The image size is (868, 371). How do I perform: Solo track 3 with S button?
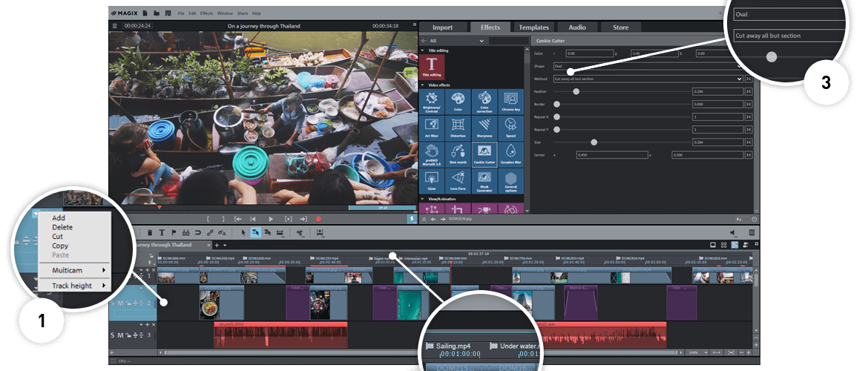(x=114, y=335)
